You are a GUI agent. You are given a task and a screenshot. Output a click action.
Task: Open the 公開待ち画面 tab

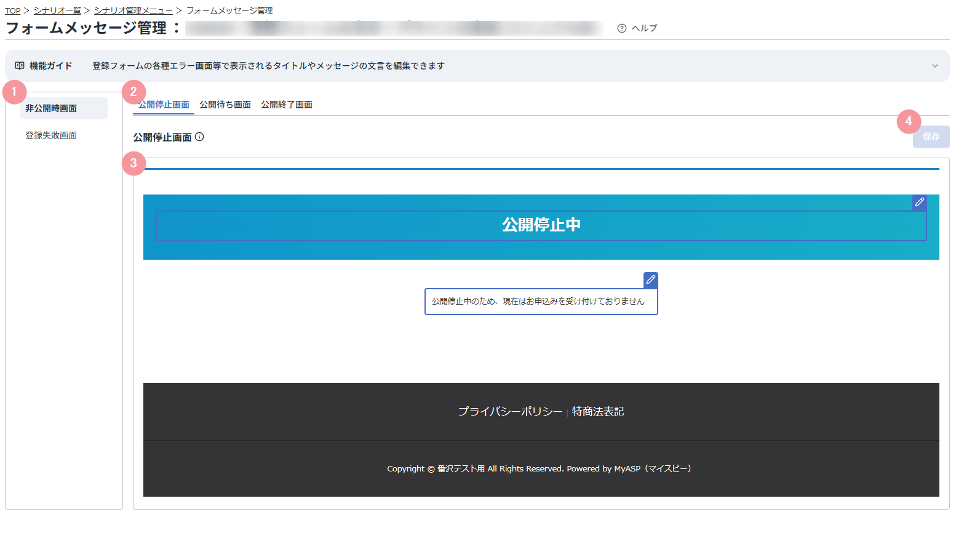[x=225, y=105]
